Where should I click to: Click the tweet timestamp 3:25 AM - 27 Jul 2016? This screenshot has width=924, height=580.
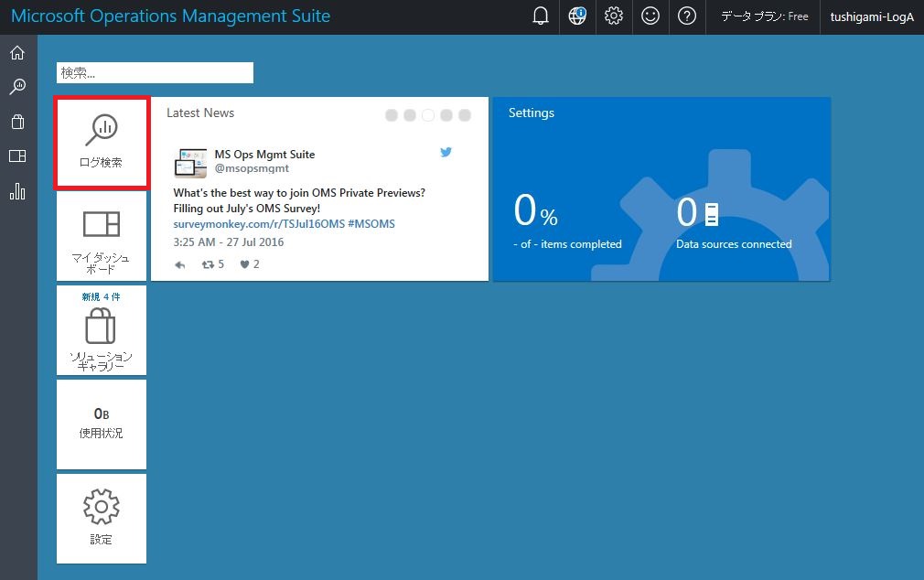(229, 242)
